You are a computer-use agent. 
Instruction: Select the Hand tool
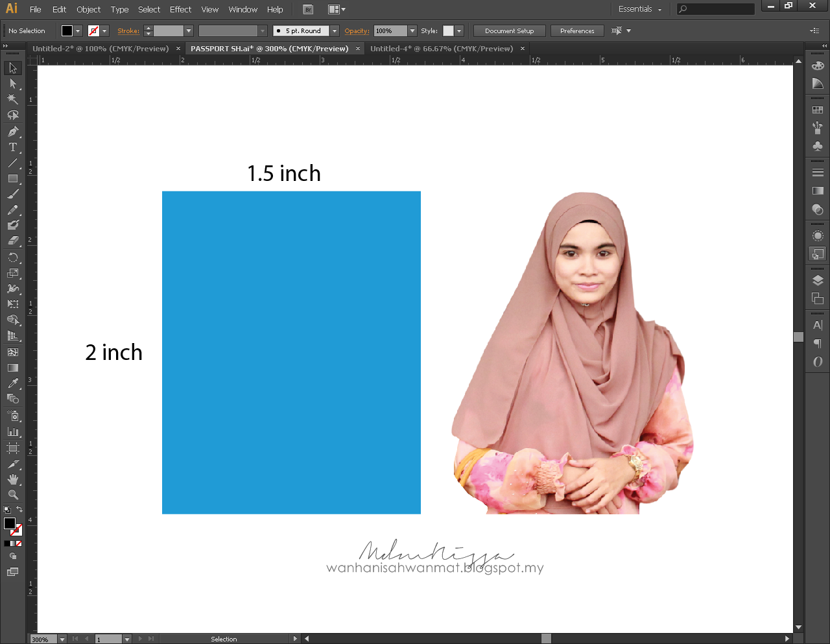pos(14,479)
